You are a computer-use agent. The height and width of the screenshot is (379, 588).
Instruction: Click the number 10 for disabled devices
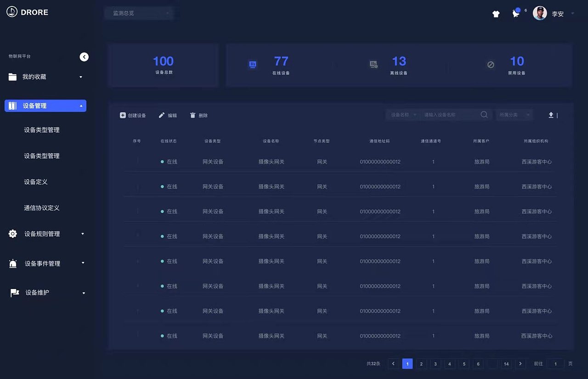pyautogui.click(x=517, y=61)
